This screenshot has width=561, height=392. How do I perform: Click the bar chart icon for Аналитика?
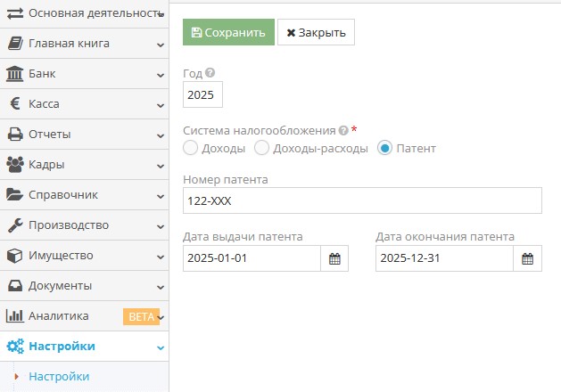tap(14, 316)
